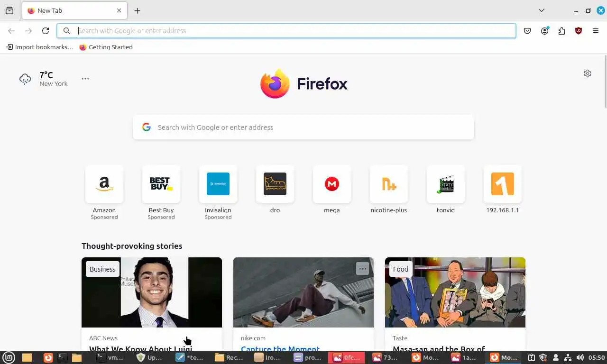The image size is (607, 364).
Task: Open the clipboard tray icon
Action: coord(532,357)
